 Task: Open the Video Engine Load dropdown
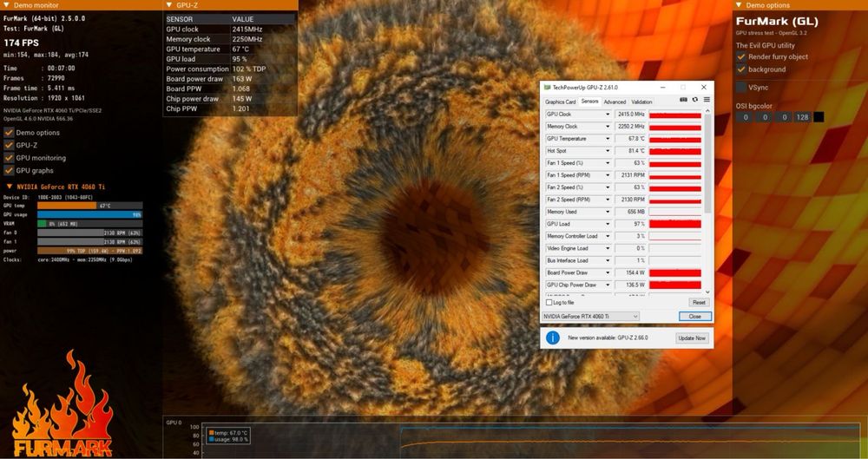pos(608,248)
